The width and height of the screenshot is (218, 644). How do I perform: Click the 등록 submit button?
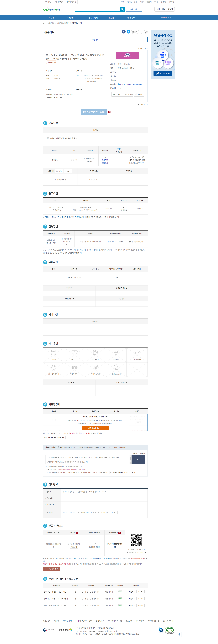[x=138, y=459]
